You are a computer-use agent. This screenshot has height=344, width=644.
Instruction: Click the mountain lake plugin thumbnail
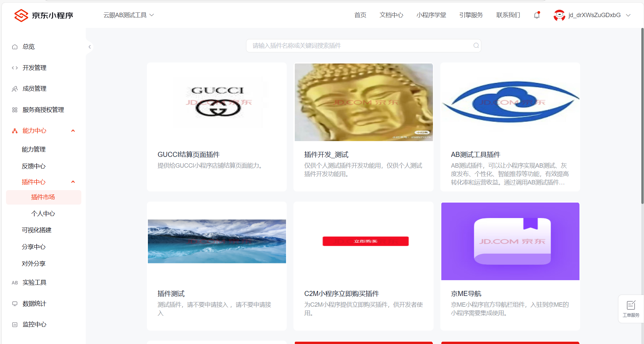[217, 241]
